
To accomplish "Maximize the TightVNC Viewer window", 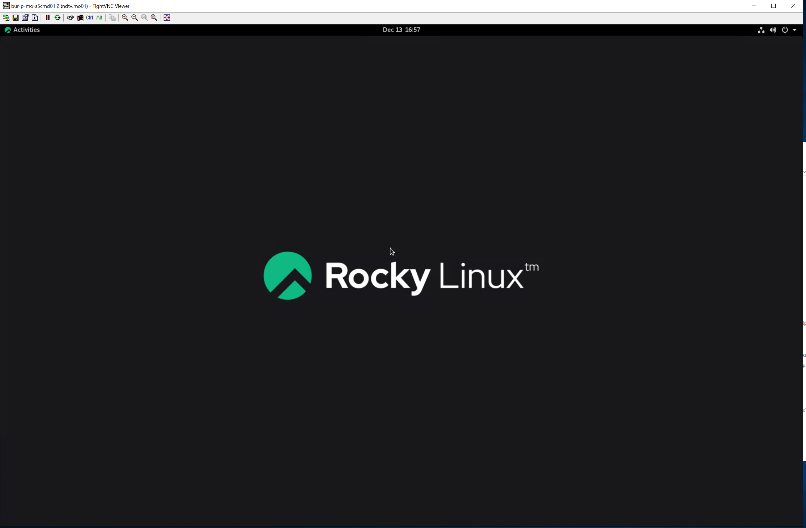I will click(774, 6).
